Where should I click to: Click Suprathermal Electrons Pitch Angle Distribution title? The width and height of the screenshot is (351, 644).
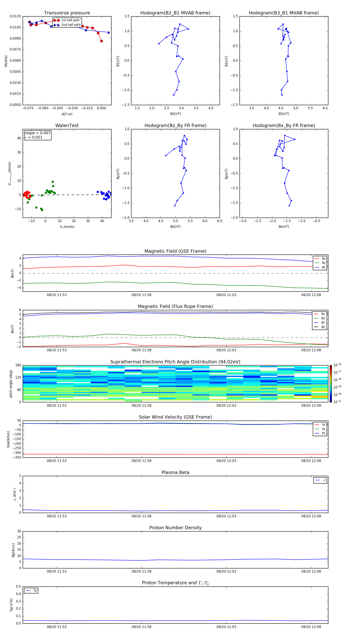tap(175, 362)
